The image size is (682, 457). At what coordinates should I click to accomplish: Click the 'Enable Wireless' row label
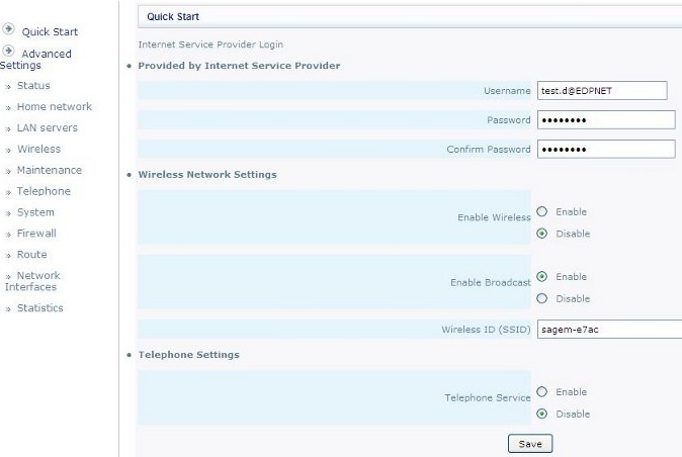[x=494, y=217]
